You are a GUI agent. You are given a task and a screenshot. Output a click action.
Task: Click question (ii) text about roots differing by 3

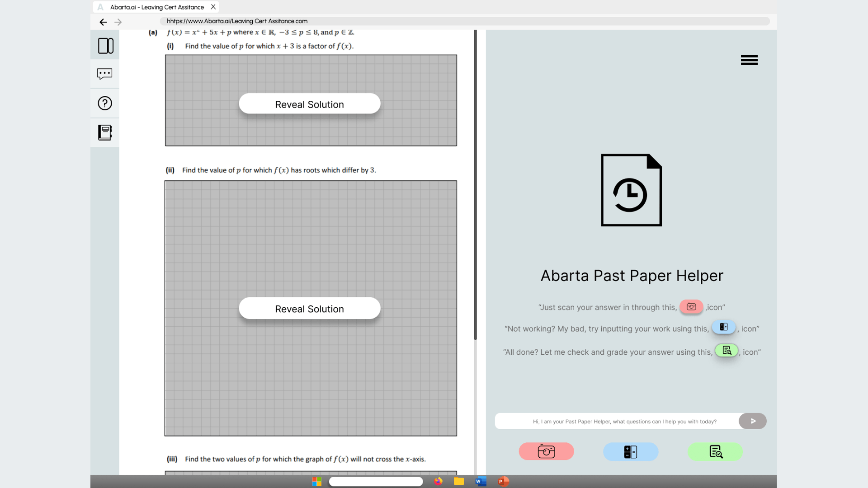click(279, 170)
